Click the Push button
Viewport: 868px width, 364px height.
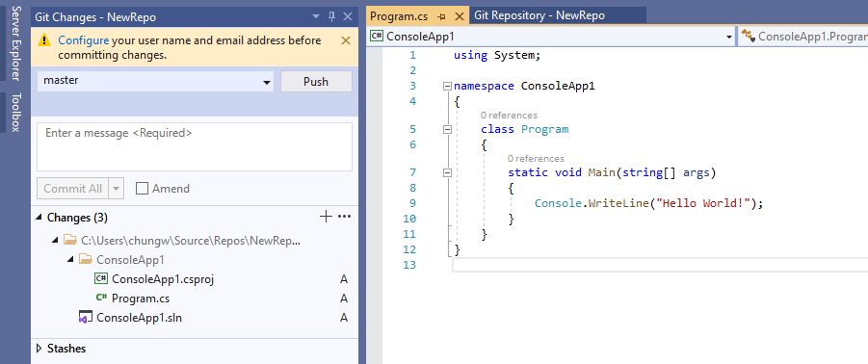click(316, 81)
